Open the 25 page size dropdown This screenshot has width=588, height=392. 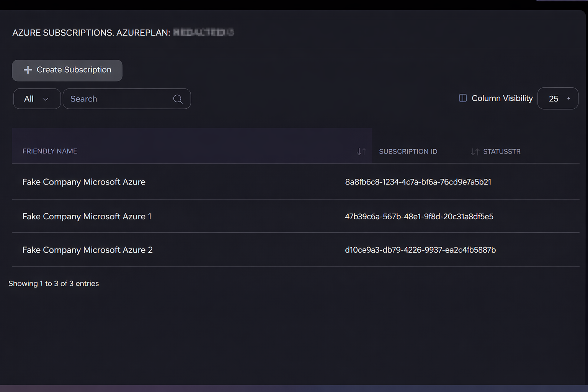[558, 98]
